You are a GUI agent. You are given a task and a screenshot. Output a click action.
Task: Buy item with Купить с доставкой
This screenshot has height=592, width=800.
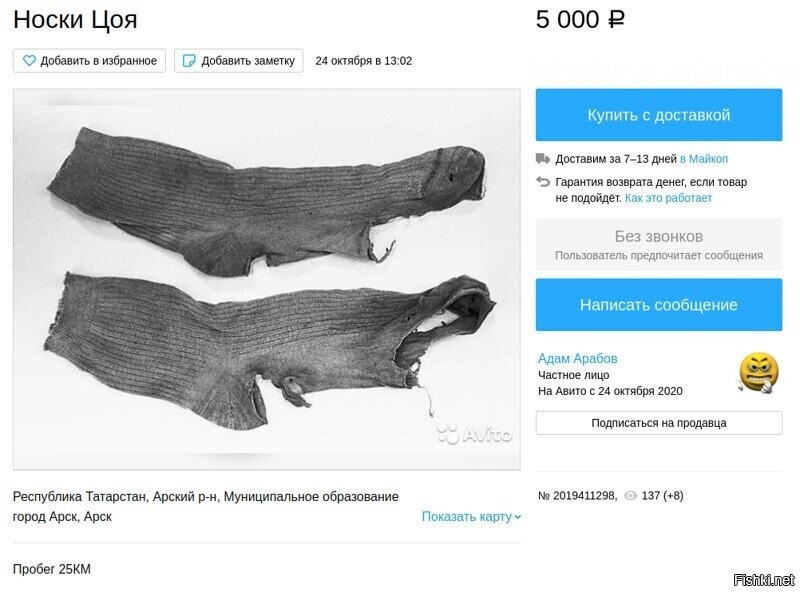click(659, 115)
